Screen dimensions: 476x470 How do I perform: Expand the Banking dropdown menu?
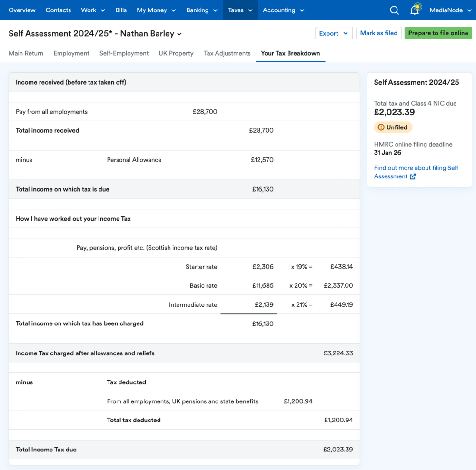[x=201, y=10]
